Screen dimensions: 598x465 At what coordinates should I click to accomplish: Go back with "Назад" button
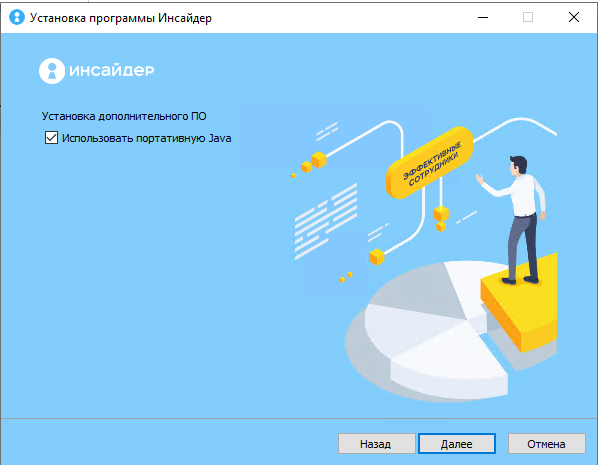coord(376,444)
